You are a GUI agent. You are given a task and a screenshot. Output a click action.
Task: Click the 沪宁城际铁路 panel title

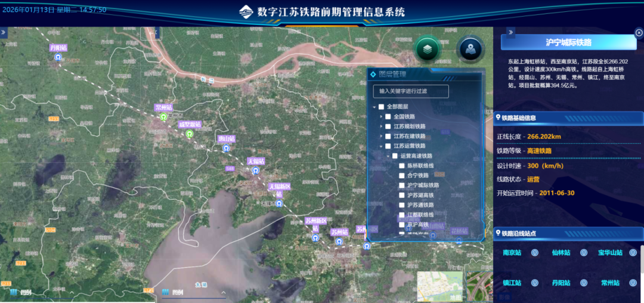(568, 42)
